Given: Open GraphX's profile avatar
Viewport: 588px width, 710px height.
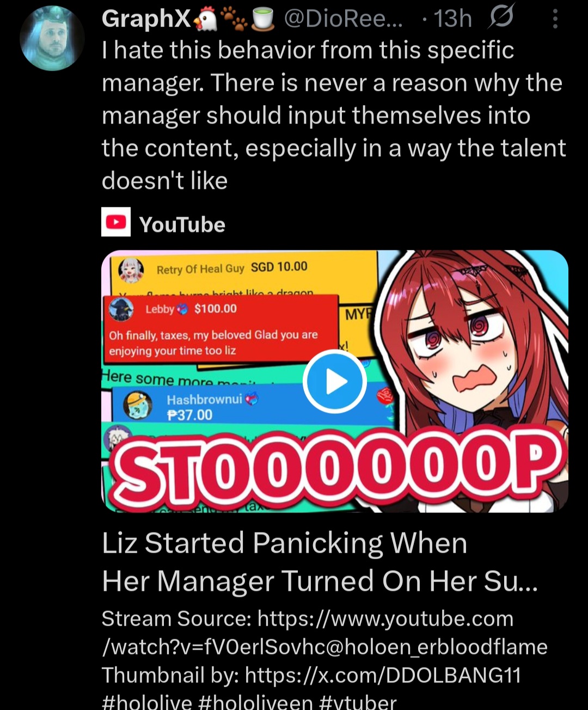Looking at the screenshot, I should [x=52, y=39].
